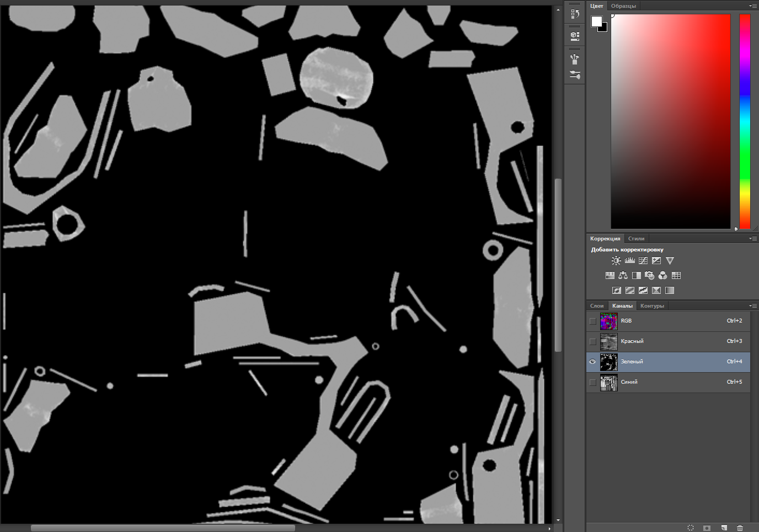This screenshot has width=759, height=532.
Task: Delete the current channel with trash icon
Action: pyautogui.click(x=740, y=528)
